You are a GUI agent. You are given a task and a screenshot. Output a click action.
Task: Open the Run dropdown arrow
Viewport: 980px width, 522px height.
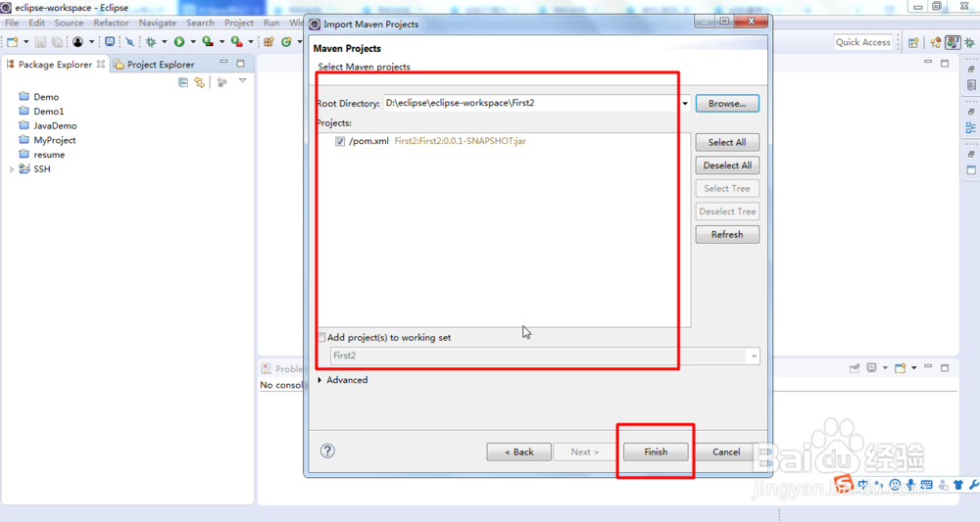coord(192,42)
